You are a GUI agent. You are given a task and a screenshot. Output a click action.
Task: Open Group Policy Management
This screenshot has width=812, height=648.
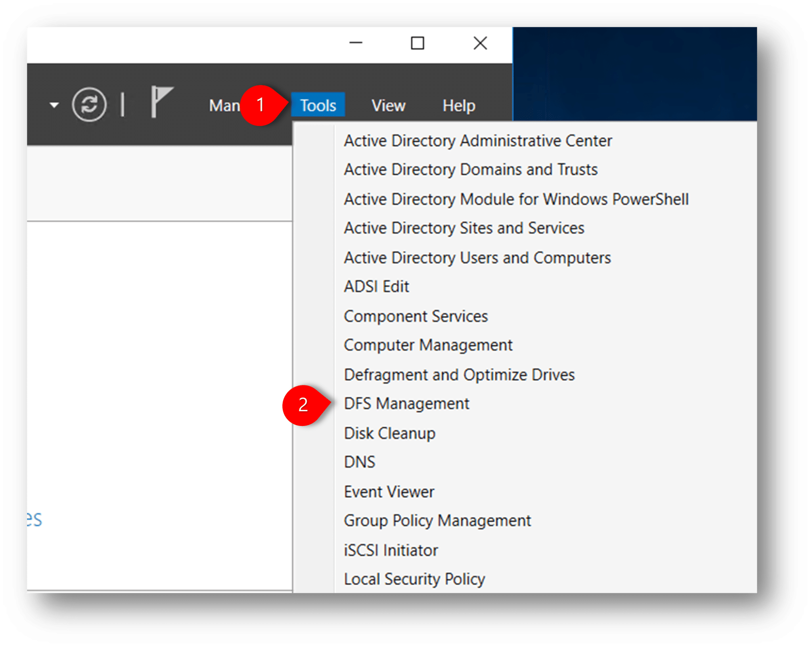click(x=437, y=520)
